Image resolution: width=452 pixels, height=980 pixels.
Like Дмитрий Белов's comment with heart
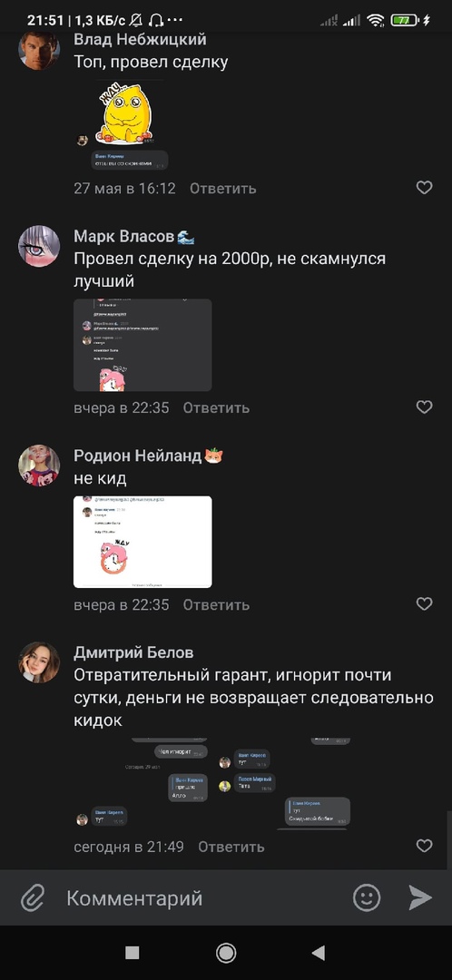point(425,846)
